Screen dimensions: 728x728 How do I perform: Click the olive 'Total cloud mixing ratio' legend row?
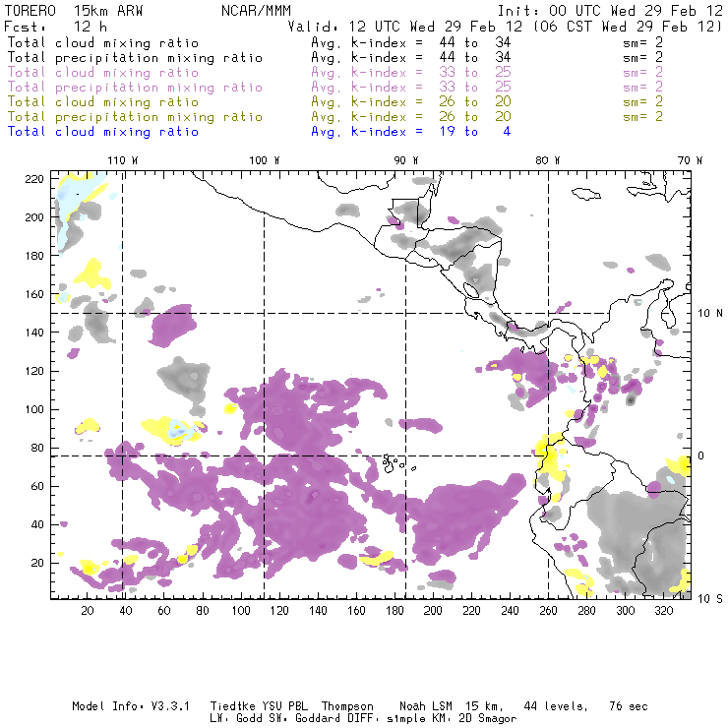(x=103, y=101)
